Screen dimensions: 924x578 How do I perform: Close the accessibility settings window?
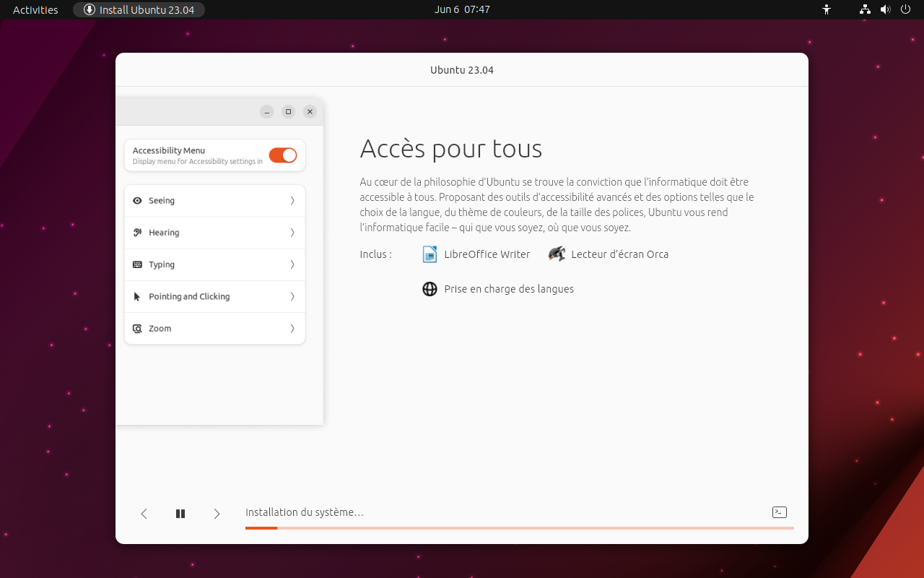(310, 111)
